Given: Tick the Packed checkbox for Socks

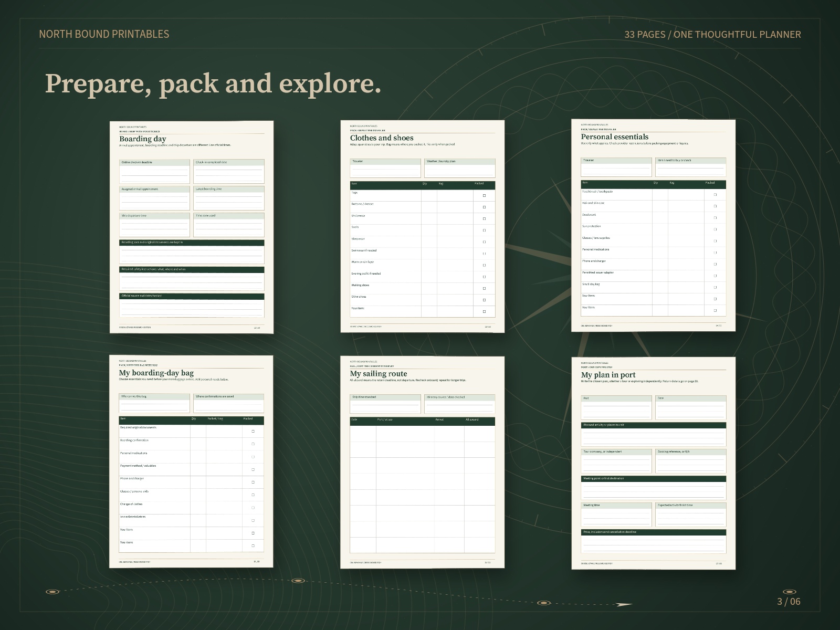Looking at the screenshot, I should click(x=484, y=230).
